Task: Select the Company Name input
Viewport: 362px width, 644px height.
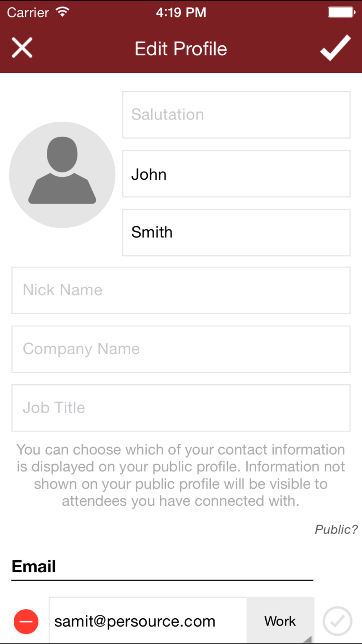Action: click(181, 349)
